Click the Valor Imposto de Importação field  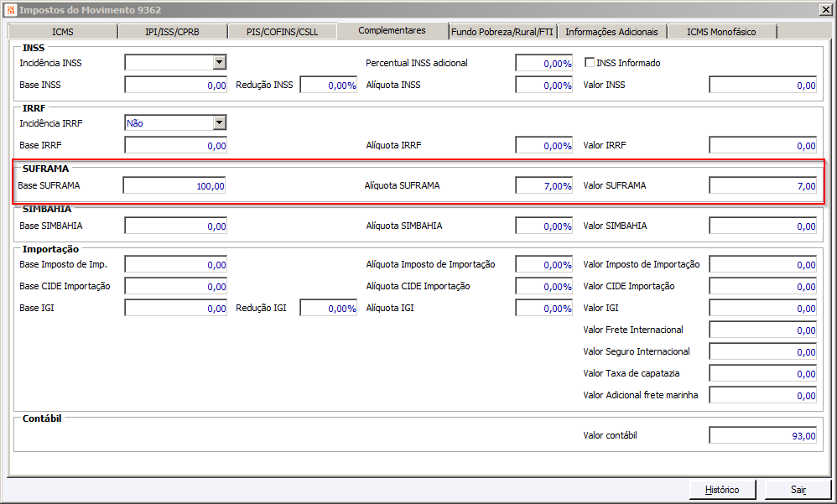point(763,264)
